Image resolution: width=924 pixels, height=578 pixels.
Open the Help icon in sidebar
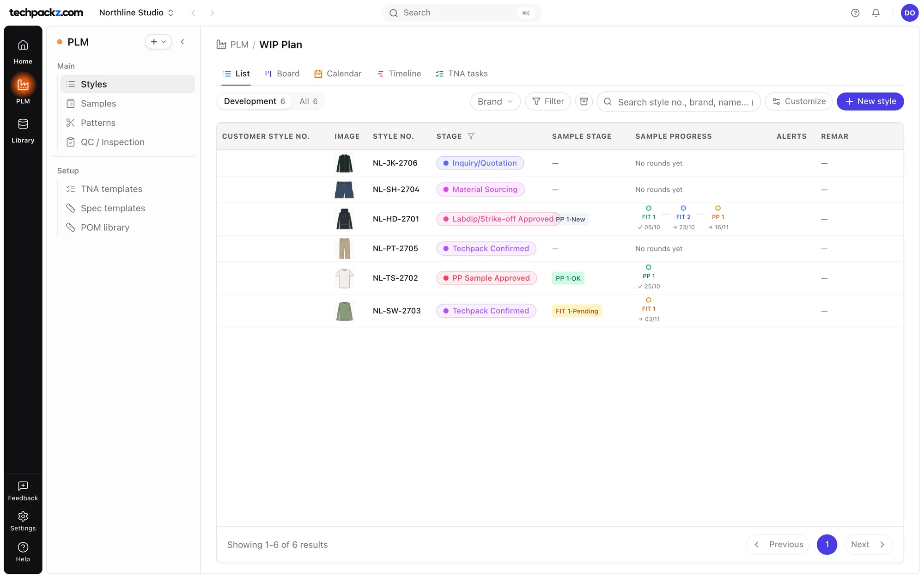tap(23, 552)
